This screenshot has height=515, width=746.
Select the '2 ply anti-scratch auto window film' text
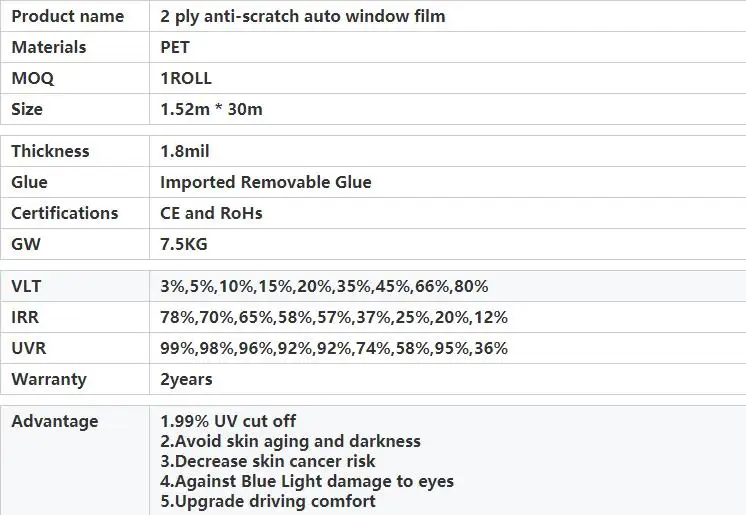click(x=302, y=16)
